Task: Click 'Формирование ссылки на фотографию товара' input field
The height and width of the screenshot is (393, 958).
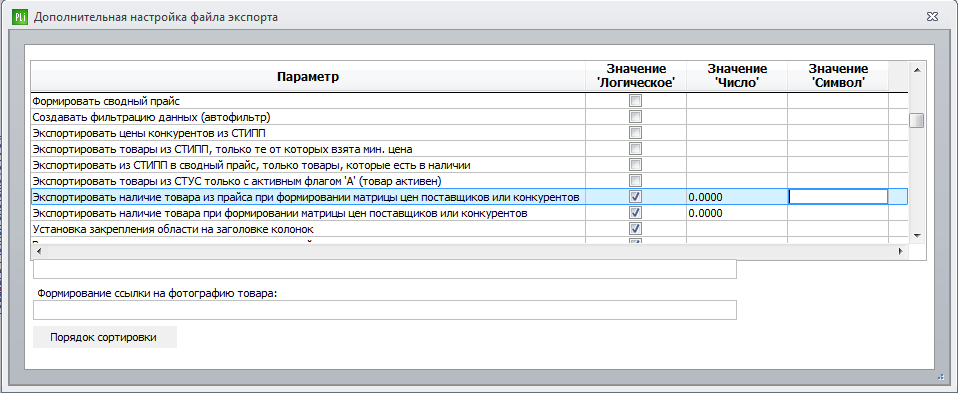Action: tap(385, 310)
